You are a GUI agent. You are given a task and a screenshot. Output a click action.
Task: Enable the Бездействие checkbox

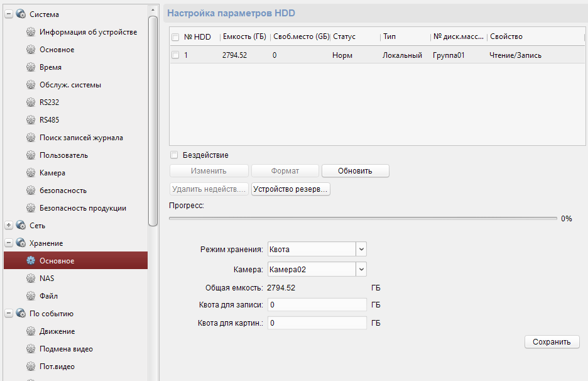click(174, 155)
